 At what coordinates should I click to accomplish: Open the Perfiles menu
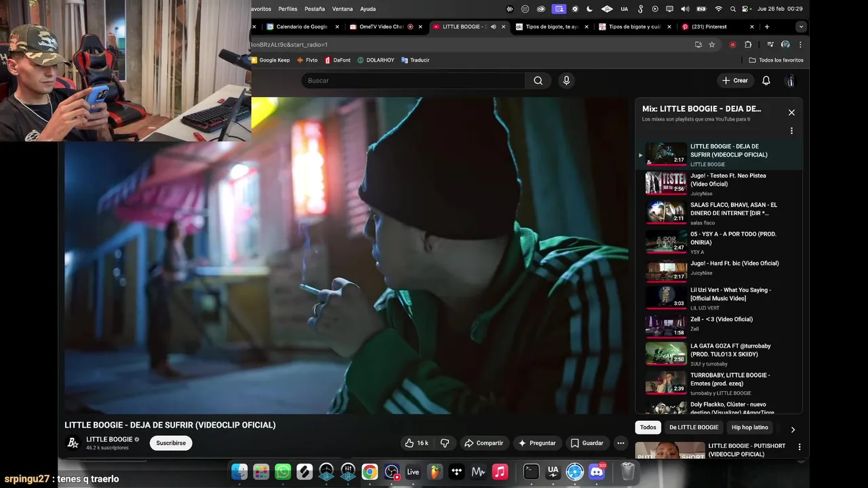coord(288,9)
